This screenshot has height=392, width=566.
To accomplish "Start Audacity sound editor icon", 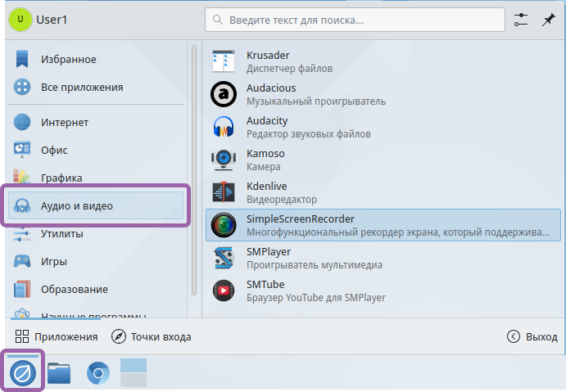I will [x=224, y=127].
